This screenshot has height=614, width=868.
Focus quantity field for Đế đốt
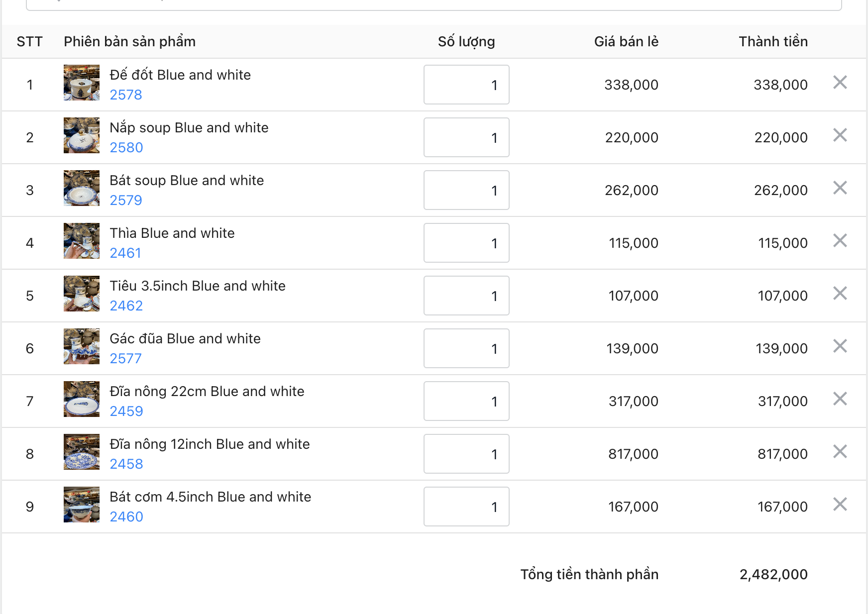click(x=466, y=85)
